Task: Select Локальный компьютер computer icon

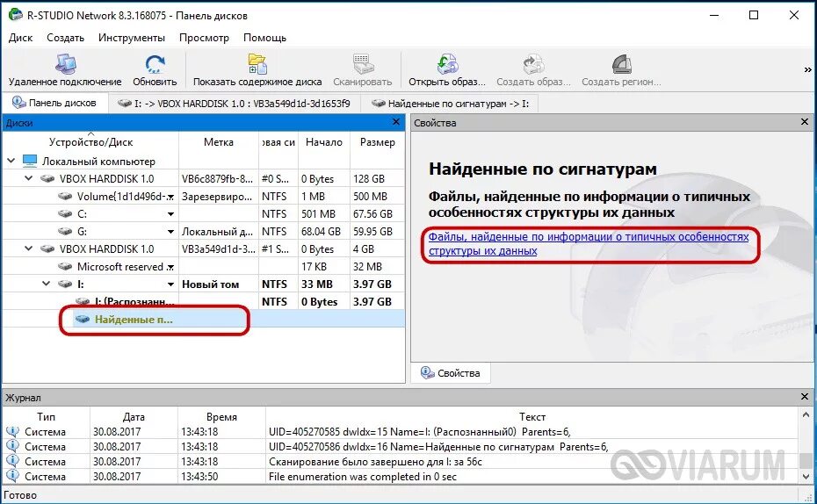Action: (x=30, y=161)
